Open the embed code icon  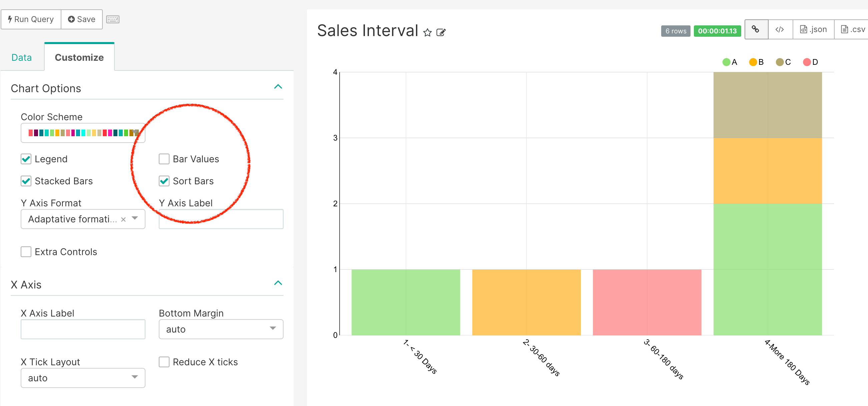[780, 29]
